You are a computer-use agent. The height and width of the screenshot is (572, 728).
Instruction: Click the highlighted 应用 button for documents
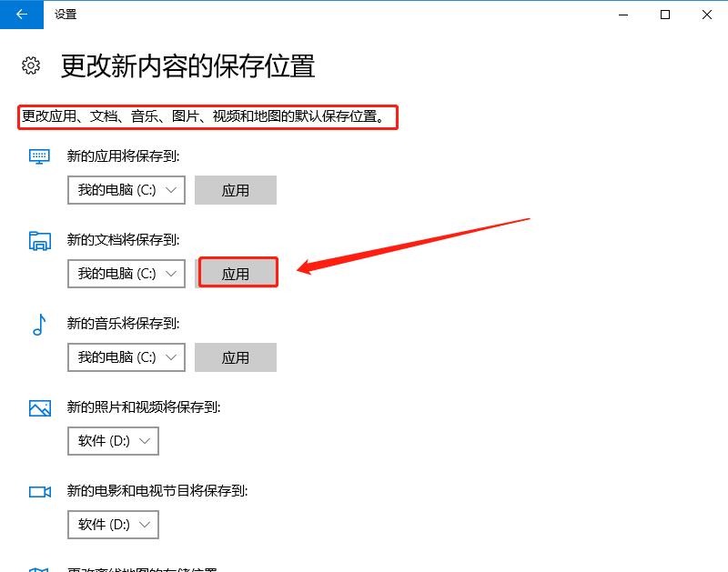[238, 272]
